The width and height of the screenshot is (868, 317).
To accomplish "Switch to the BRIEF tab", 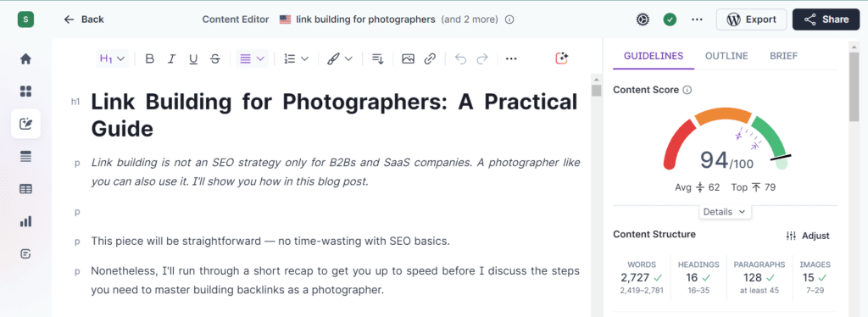I will click(783, 56).
